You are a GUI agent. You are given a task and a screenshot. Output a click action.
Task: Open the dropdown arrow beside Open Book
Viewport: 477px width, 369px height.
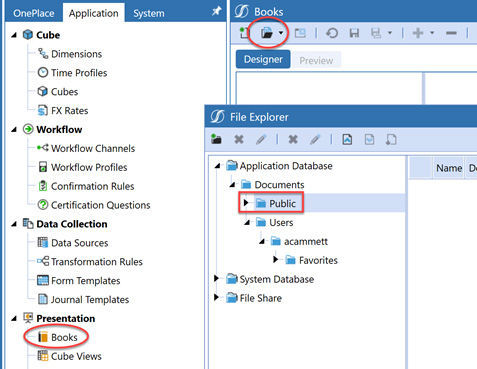(281, 33)
